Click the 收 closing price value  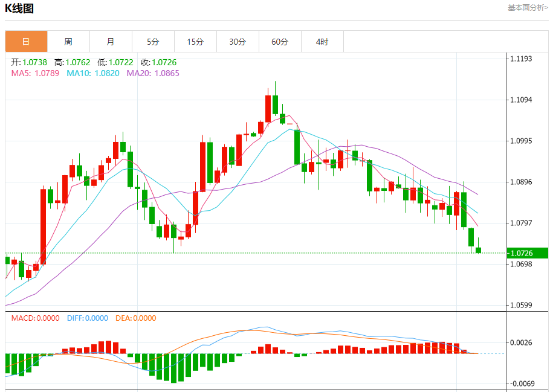[164, 62]
